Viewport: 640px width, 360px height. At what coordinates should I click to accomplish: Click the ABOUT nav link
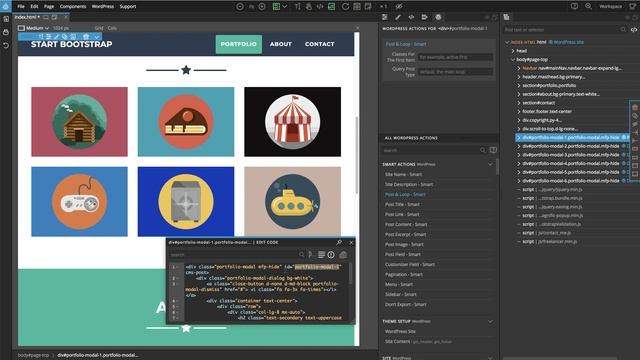click(281, 44)
